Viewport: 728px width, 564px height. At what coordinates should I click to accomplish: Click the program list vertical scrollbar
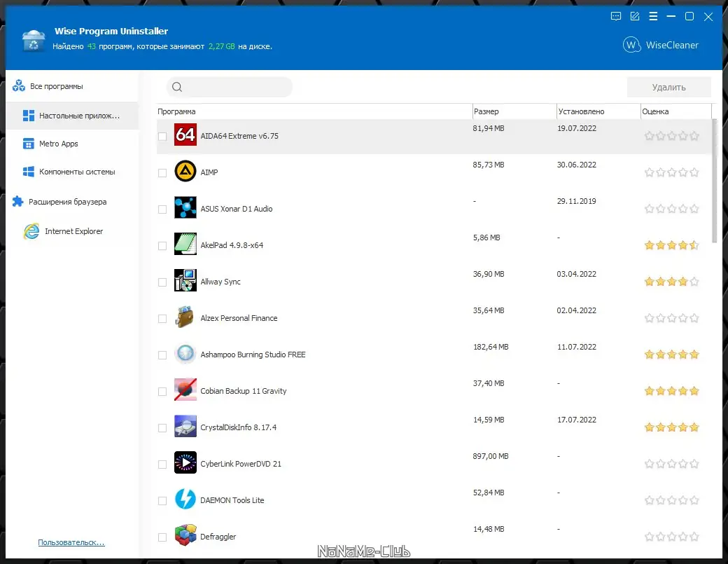pos(714,181)
